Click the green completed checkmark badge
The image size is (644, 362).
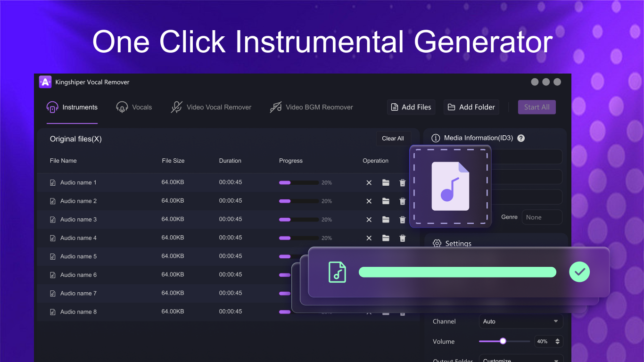(579, 272)
